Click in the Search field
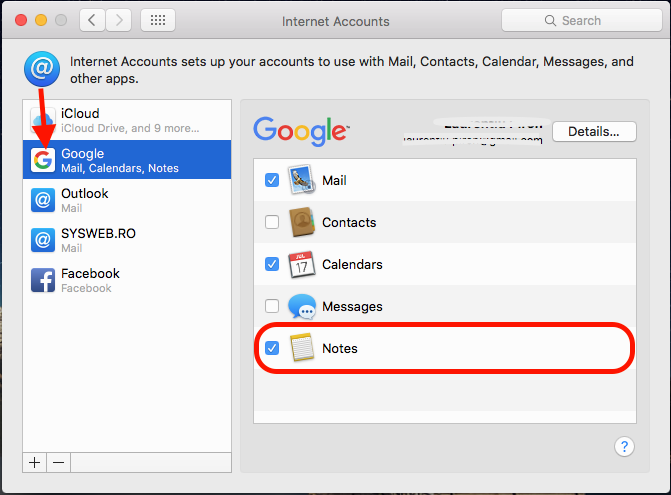This screenshot has height=495, width=671. 582,20
